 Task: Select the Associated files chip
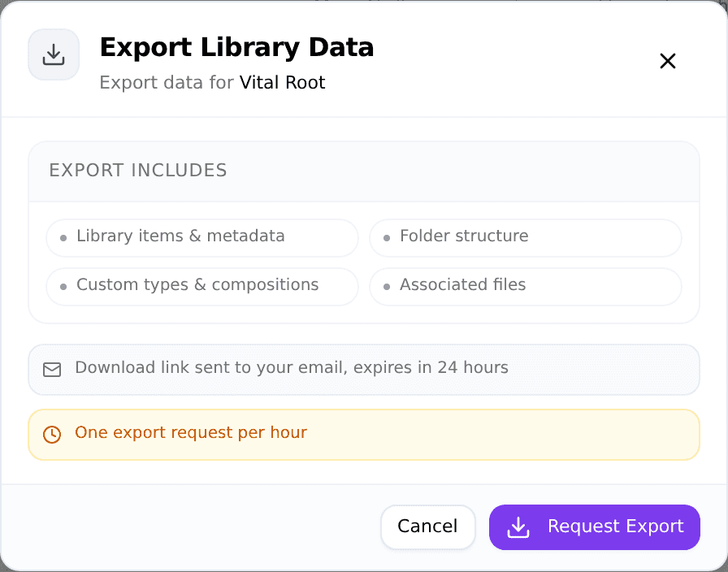coord(525,287)
